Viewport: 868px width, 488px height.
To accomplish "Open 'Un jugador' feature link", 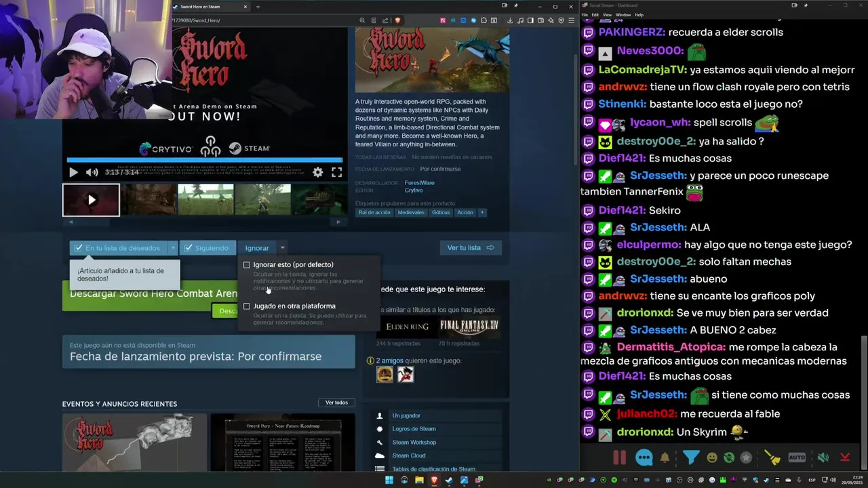I will (406, 415).
